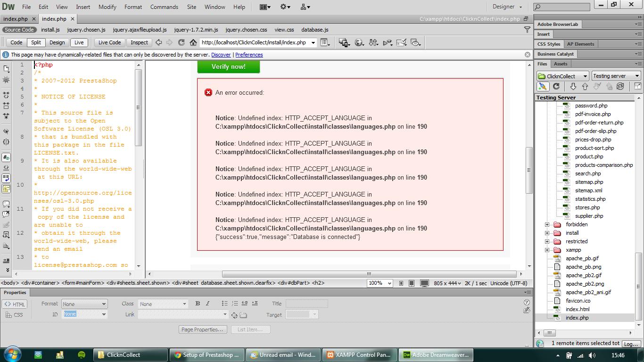Select HTML mode in Properties panel
Image resolution: width=644 pixels, height=362 pixels.
pos(15,304)
